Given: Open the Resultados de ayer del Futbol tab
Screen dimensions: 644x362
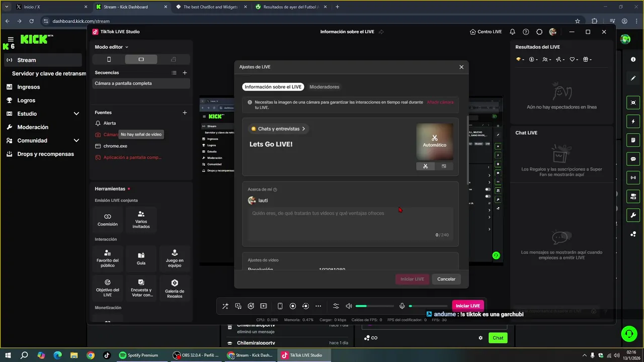Looking at the screenshot, I should coord(290,7).
